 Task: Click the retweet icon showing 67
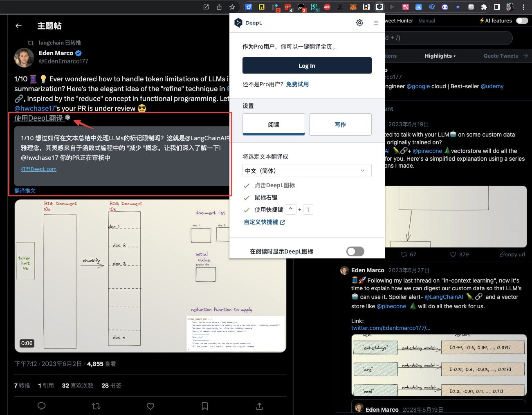point(404,254)
